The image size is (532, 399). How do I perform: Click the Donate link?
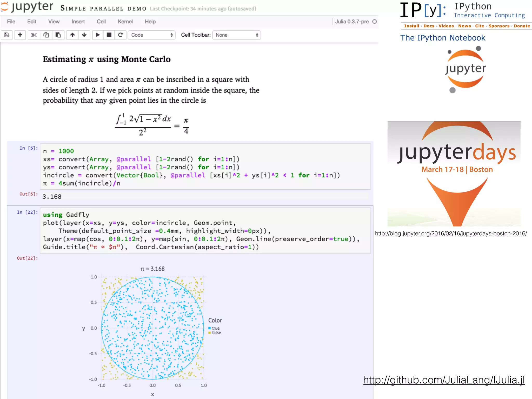coord(522,26)
